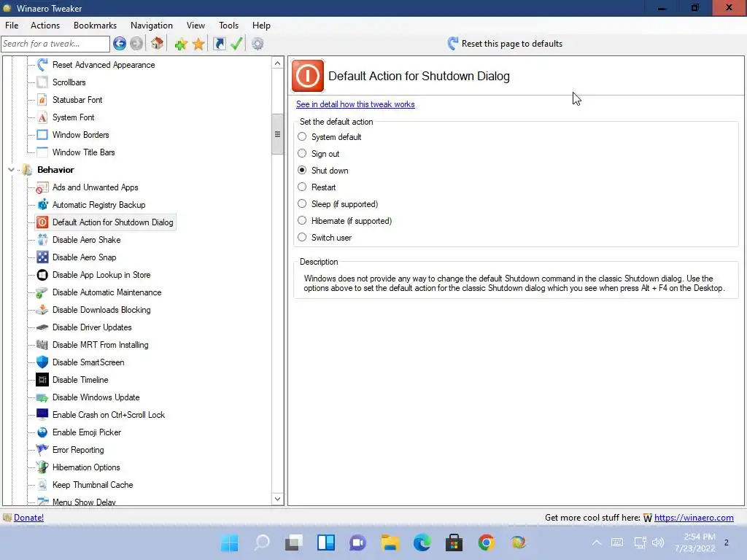Open the https://winaero.com link
This screenshot has width=747, height=560.
(694, 518)
